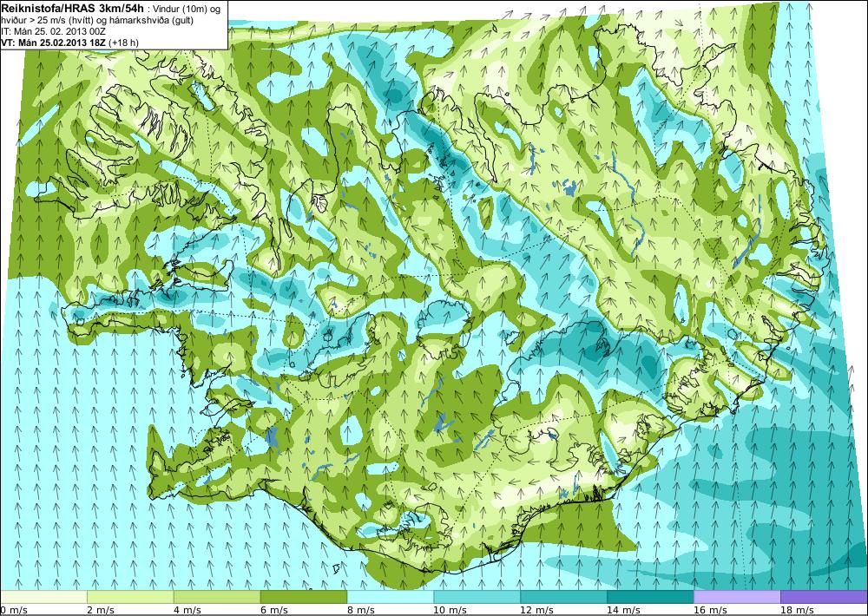Image resolution: width=868 pixels, height=616 pixels.
Task: Click the '(+18 h)' forecast offset text
Action: point(124,43)
